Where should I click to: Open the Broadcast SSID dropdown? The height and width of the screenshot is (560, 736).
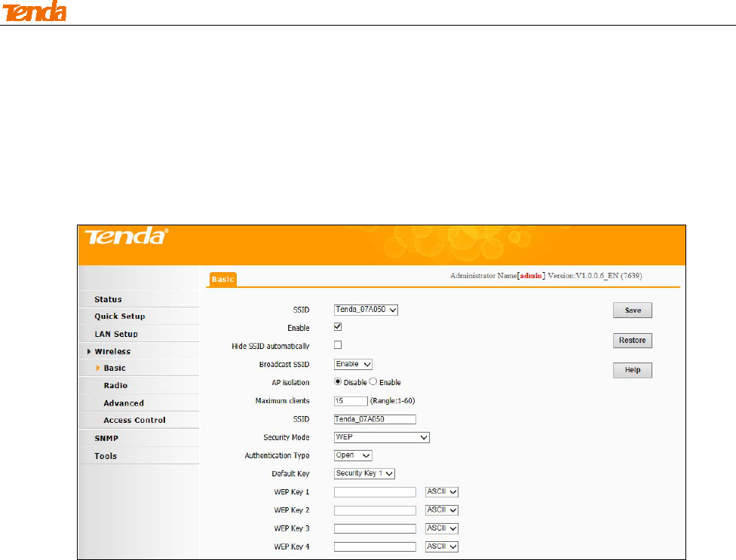click(353, 364)
